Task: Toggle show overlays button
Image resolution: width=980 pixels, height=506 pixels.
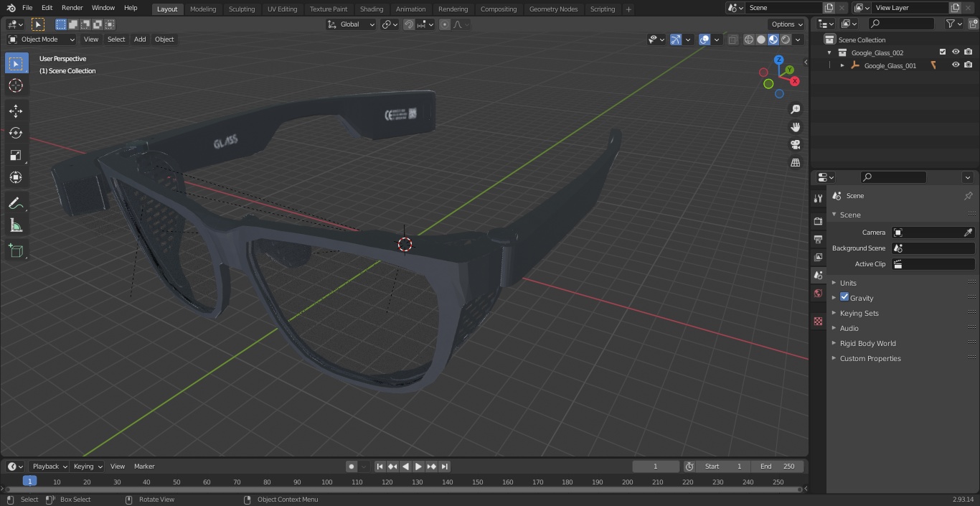Action: [x=705, y=39]
